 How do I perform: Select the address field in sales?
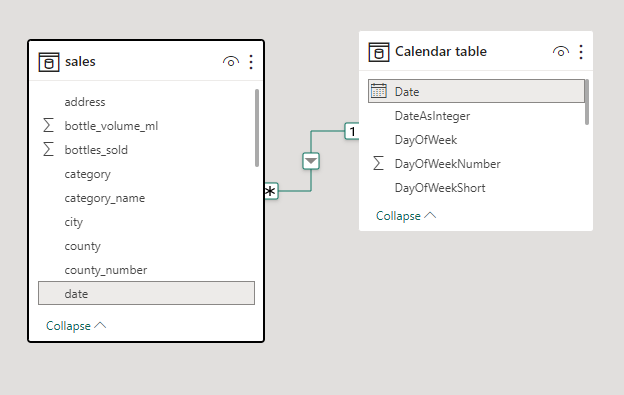click(146, 102)
